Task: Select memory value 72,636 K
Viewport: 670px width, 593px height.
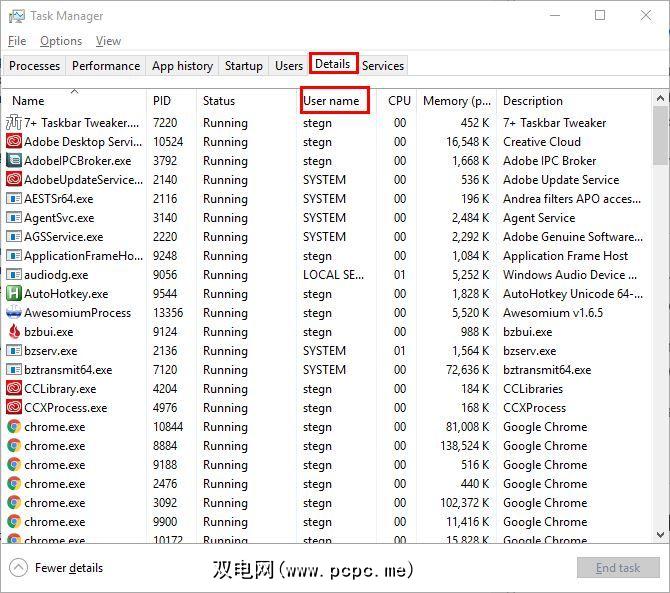Action: click(x=467, y=370)
